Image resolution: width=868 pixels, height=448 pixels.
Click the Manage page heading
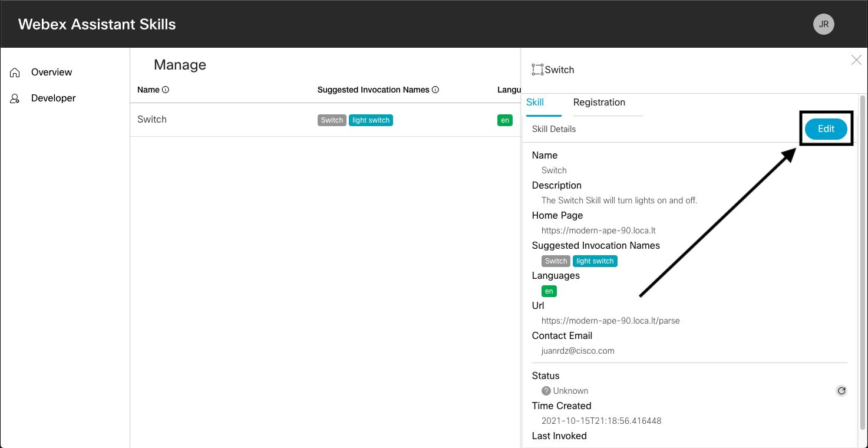(x=180, y=65)
